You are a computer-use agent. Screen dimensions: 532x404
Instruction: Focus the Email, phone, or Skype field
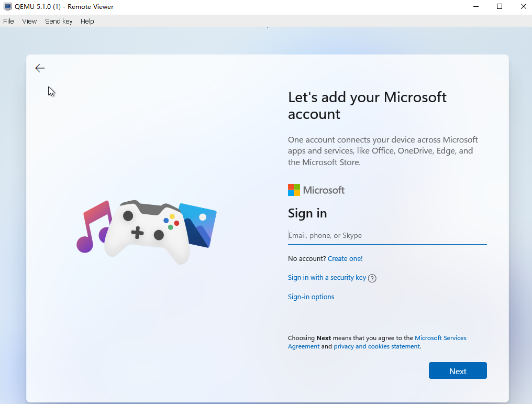[387, 236]
